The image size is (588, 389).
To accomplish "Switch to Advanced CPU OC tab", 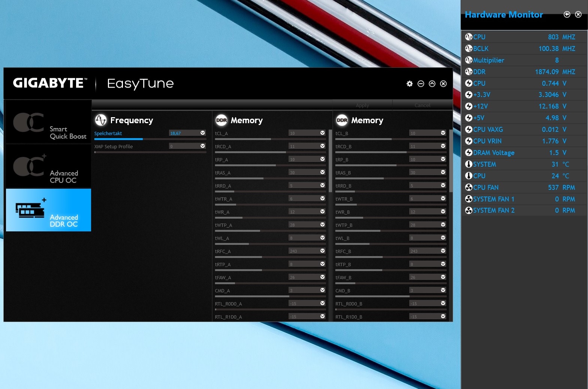I will (x=48, y=166).
